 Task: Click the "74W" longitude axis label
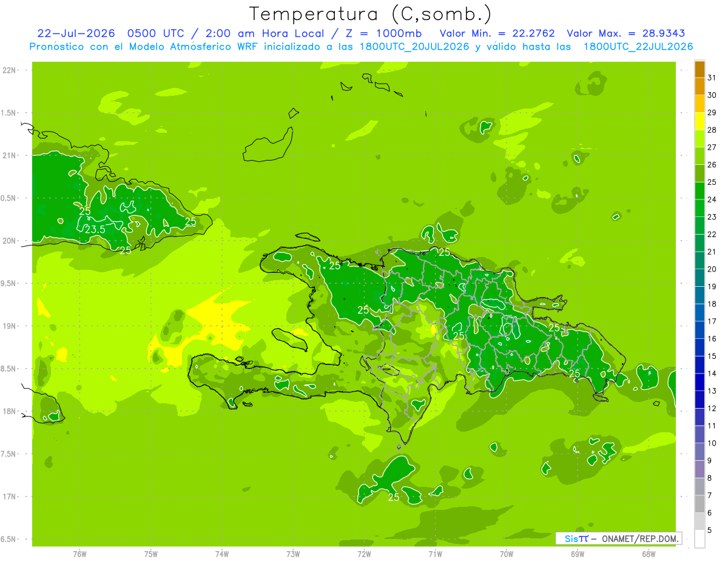(x=222, y=554)
